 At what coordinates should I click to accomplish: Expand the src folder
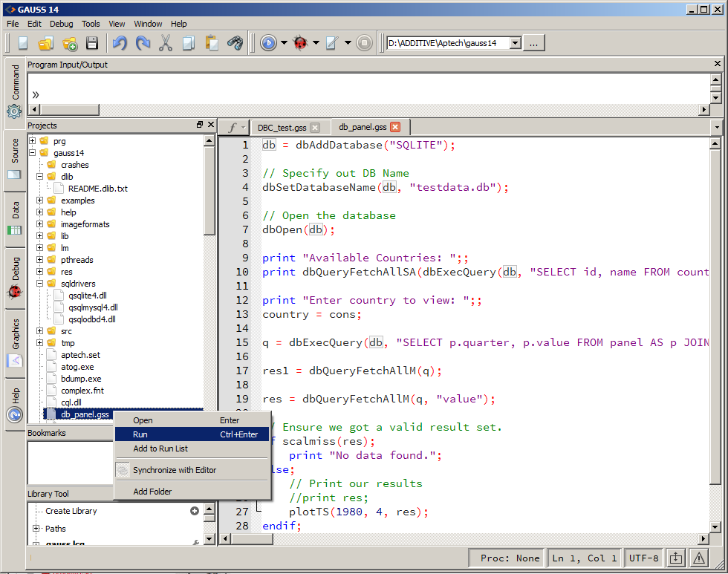point(39,331)
